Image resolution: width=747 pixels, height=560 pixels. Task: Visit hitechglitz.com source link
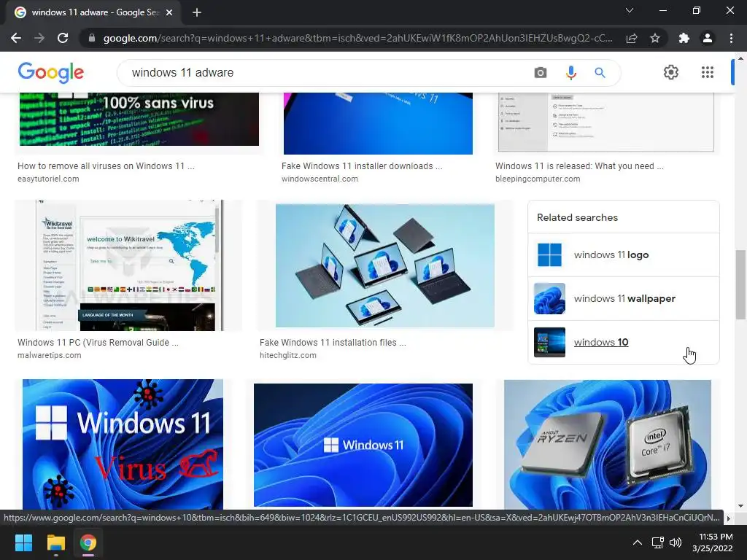point(287,355)
